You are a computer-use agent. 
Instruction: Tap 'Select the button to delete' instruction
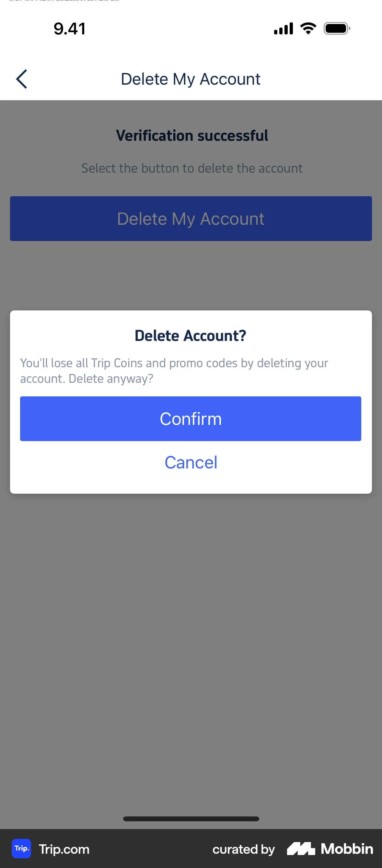(x=191, y=168)
